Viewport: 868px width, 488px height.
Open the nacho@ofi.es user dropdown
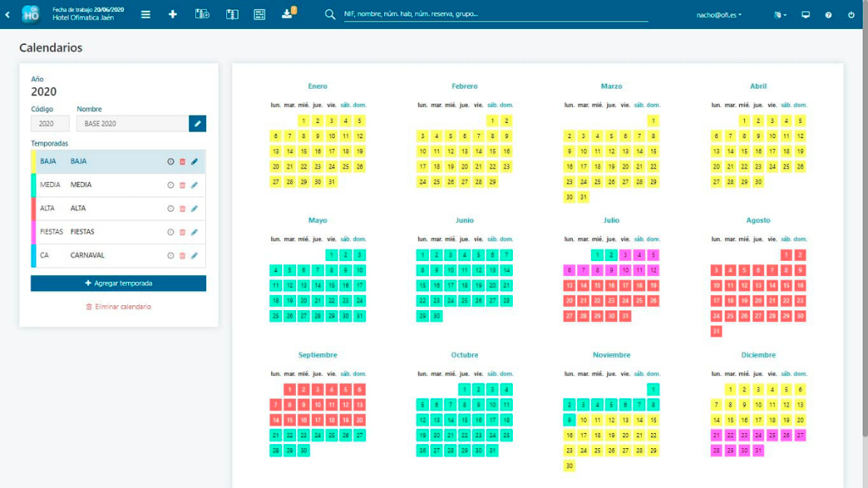point(719,14)
